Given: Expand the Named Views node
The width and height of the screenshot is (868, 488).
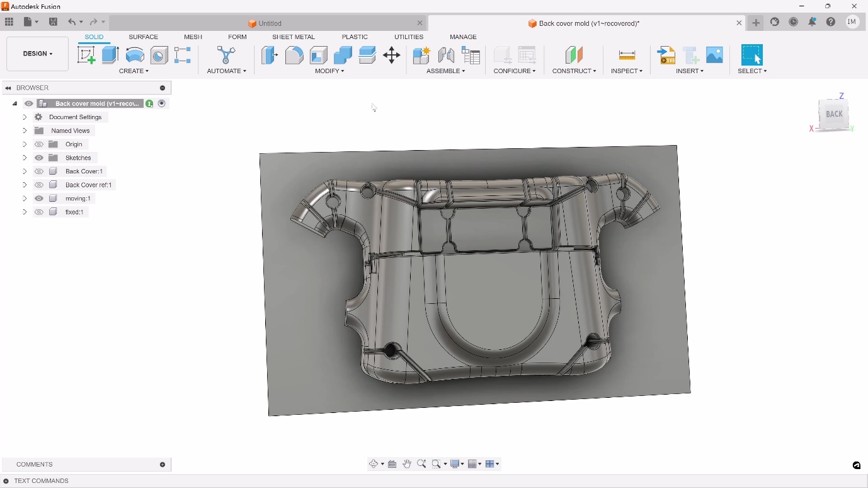Looking at the screenshot, I should click(x=25, y=131).
